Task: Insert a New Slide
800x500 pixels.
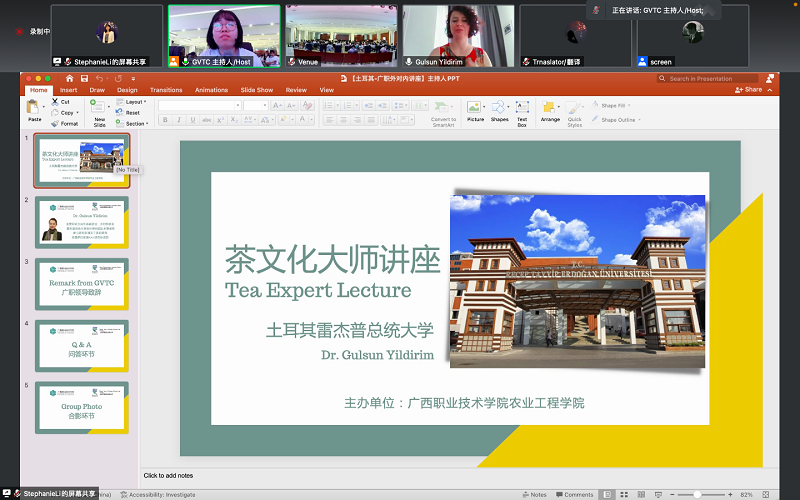Action: click(x=99, y=110)
